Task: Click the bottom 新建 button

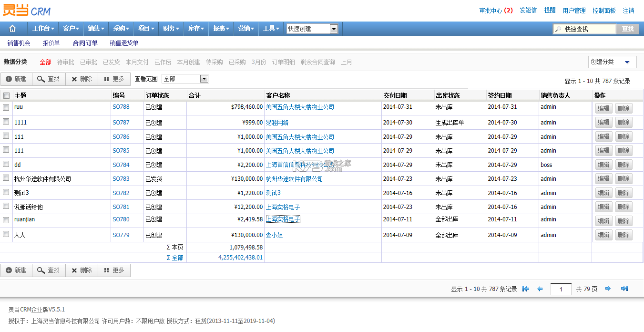Action: (16, 270)
